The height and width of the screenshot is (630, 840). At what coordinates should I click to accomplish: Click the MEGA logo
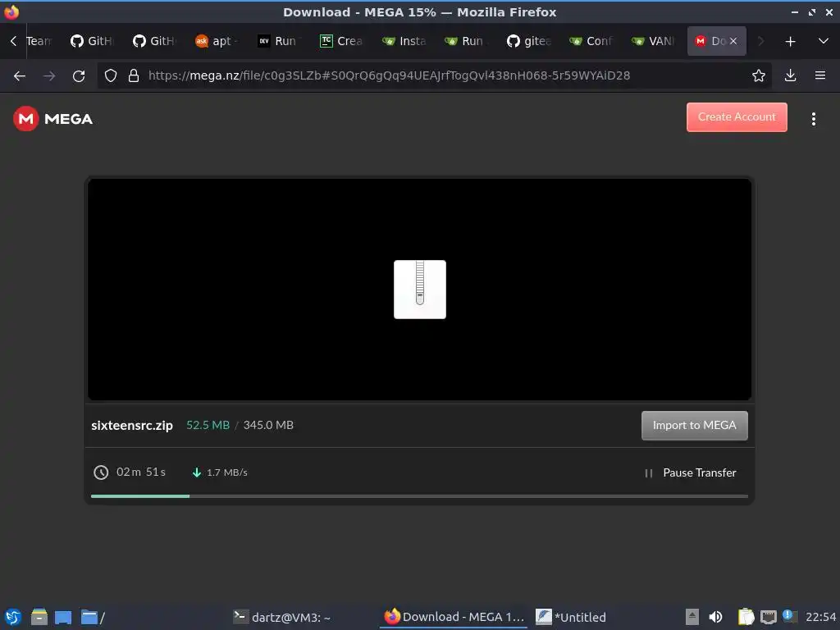pyautogui.click(x=52, y=118)
